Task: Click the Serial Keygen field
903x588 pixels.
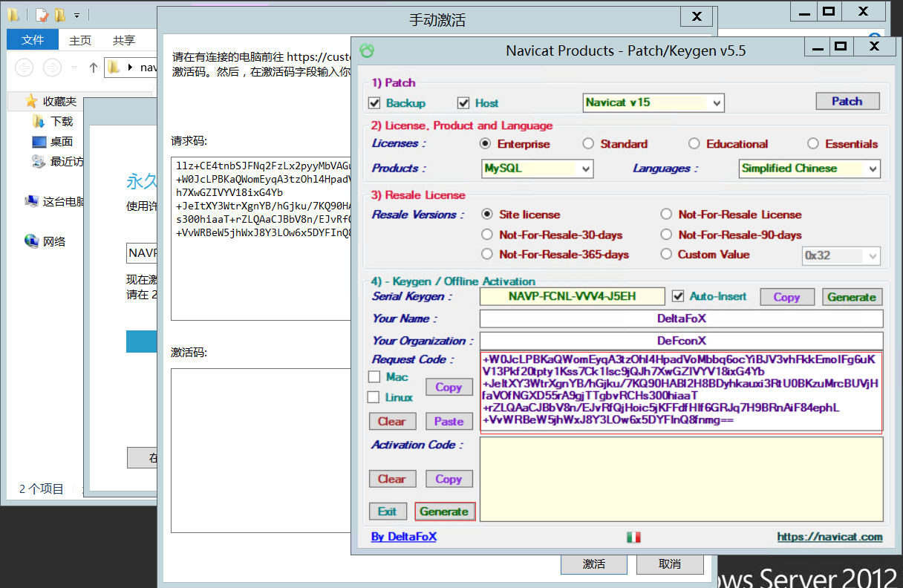Action: tap(573, 296)
